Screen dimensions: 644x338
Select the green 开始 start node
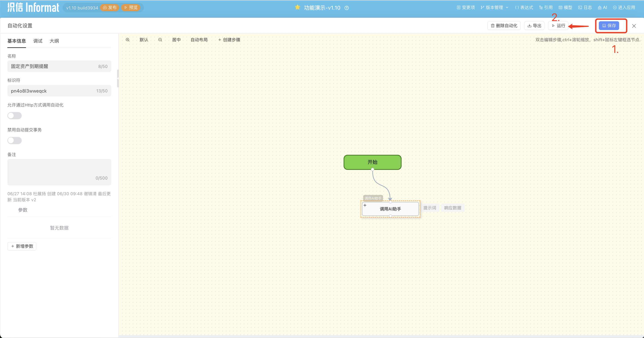(x=372, y=162)
